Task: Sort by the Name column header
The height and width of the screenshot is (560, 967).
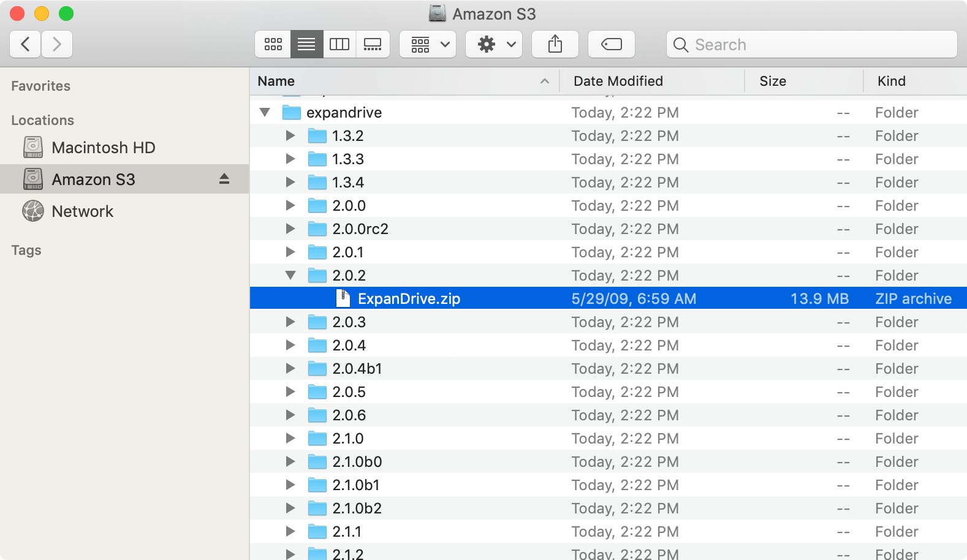Action: [404, 81]
